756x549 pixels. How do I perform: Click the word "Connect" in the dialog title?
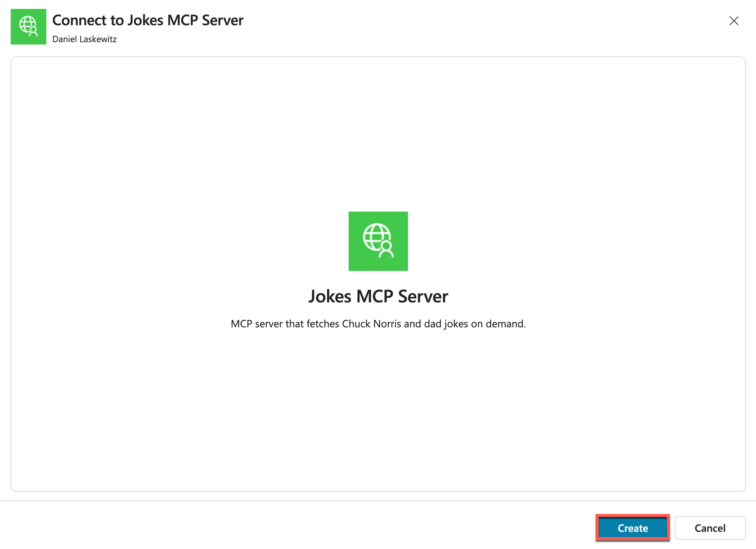[x=79, y=20]
